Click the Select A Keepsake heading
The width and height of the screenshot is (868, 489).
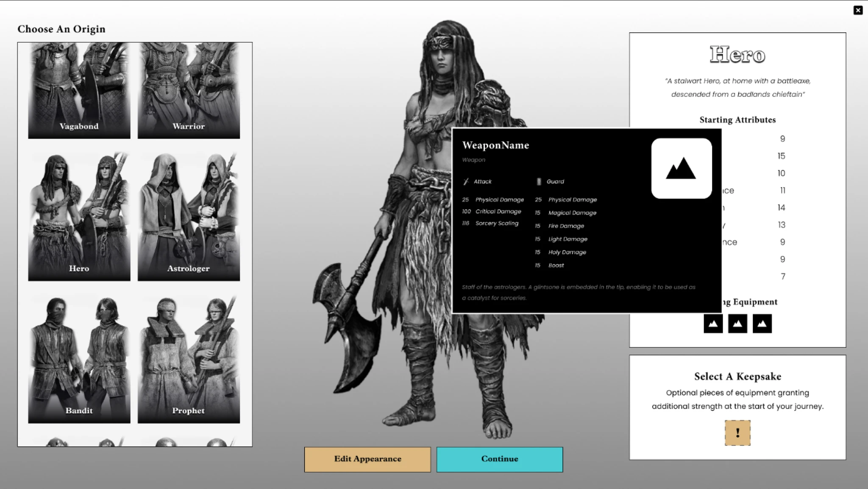pyautogui.click(x=737, y=376)
